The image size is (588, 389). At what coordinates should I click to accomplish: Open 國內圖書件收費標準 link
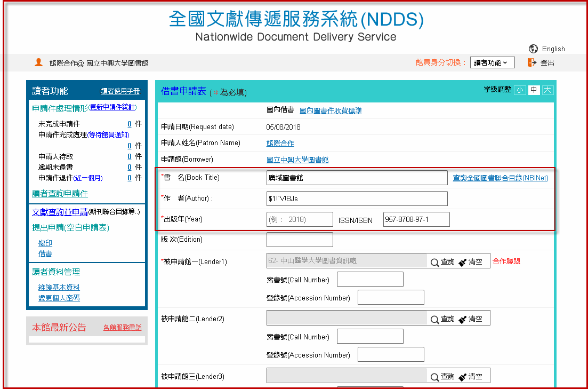pos(331,111)
